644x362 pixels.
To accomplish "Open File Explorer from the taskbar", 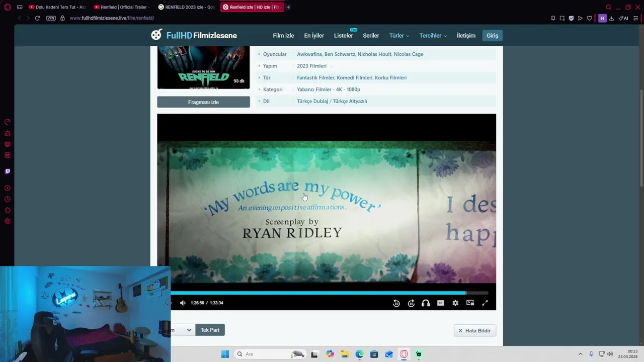I will tap(344, 354).
